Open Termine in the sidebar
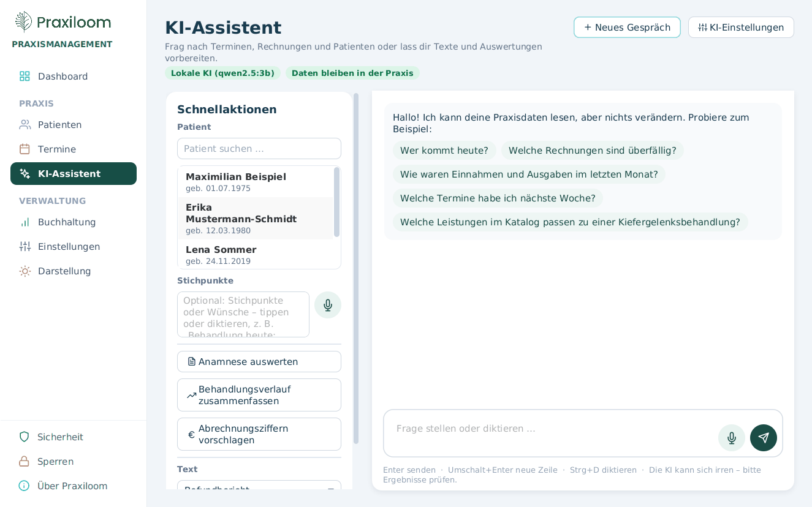The height and width of the screenshot is (507, 812). click(74, 149)
